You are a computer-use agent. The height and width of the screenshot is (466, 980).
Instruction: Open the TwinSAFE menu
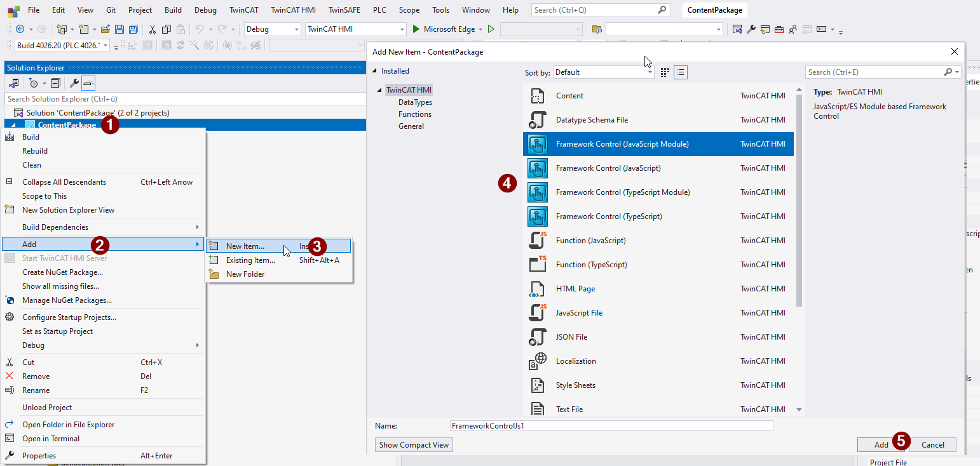pos(344,10)
